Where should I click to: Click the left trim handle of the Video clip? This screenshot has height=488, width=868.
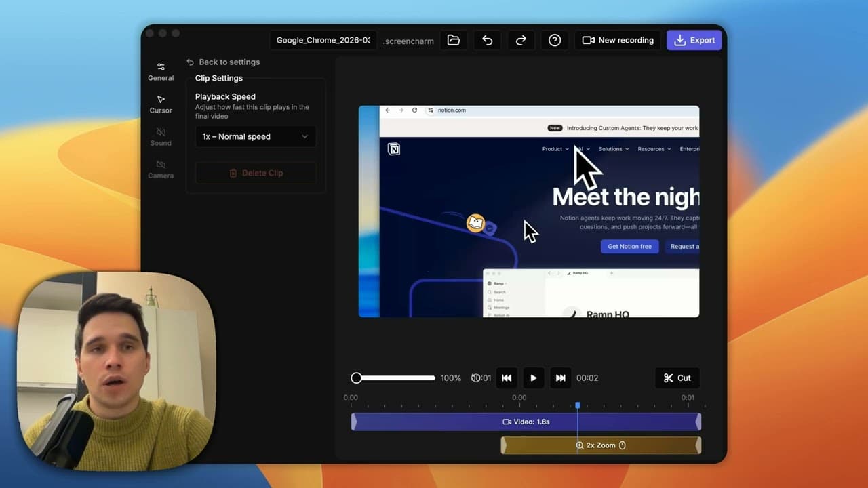(354, 422)
